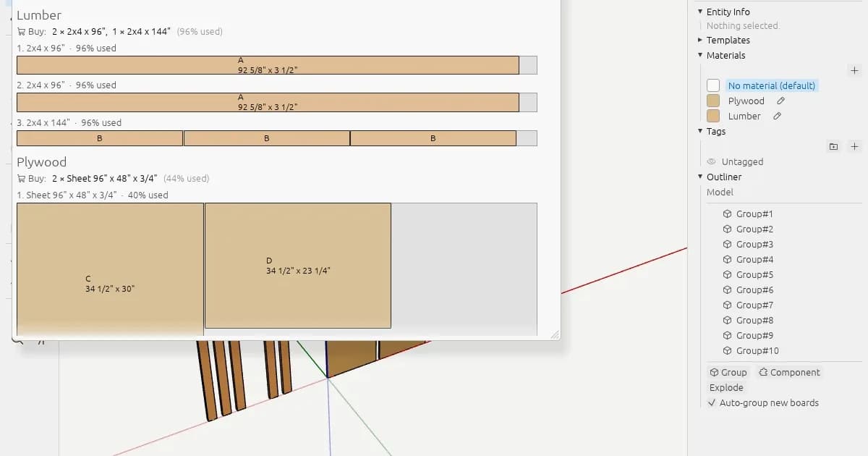The height and width of the screenshot is (456, 868).
Task: Click the Component button
Action: coord(789,372)
